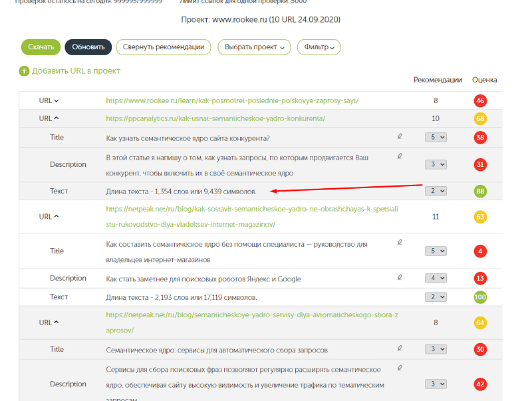
Task: Edit the ppcanalytics Description with pencil icon
Action: [x=400, y=156]
